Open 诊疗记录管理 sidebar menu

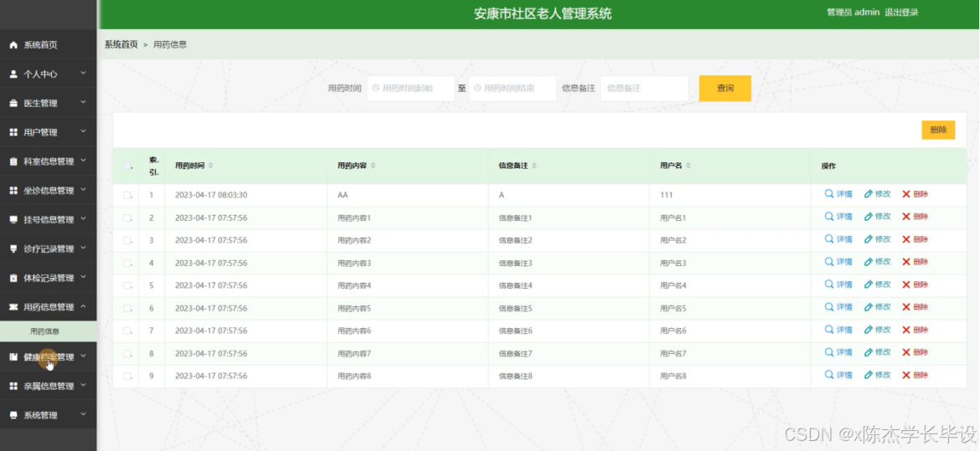(x=48, y=249)
